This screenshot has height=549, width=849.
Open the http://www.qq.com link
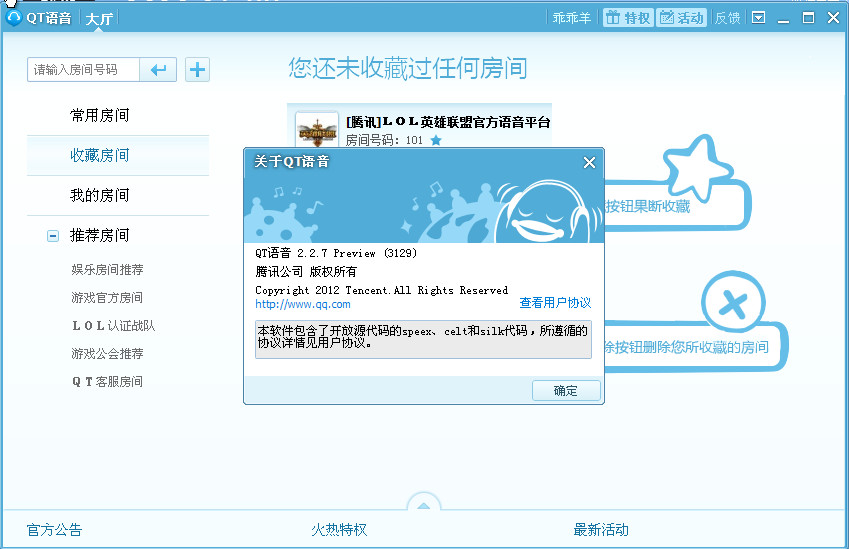pos(303,304)
